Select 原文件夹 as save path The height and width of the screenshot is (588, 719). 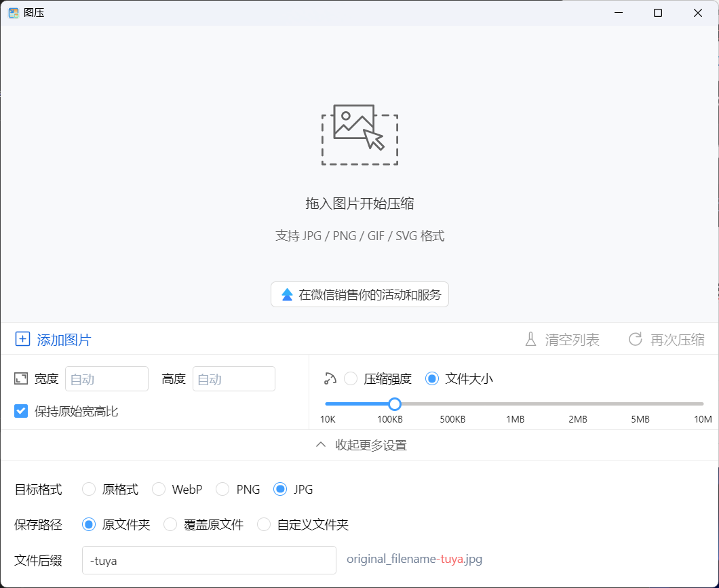tap(89, 524)
